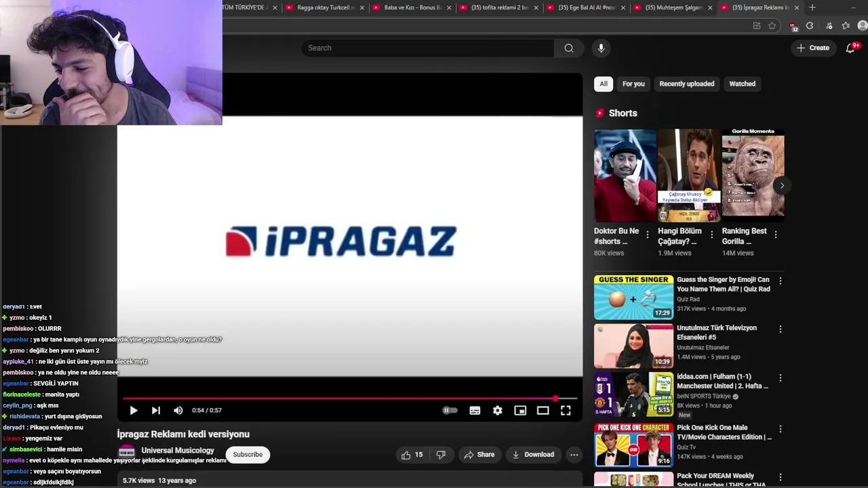Image resolution: width=868 pixels, height=488 pixels.
Task: Seek on the red video progress bar
Action: (x=350, y=399)
